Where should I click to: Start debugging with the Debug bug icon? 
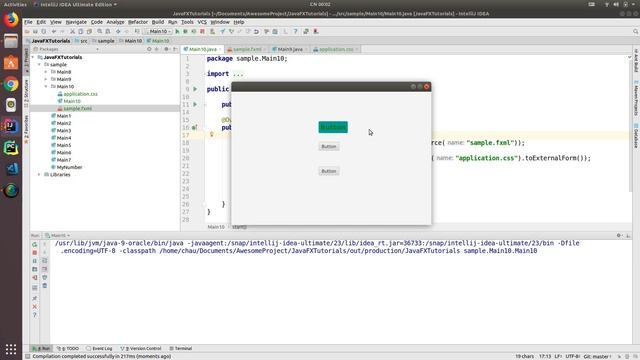(185, 31)
